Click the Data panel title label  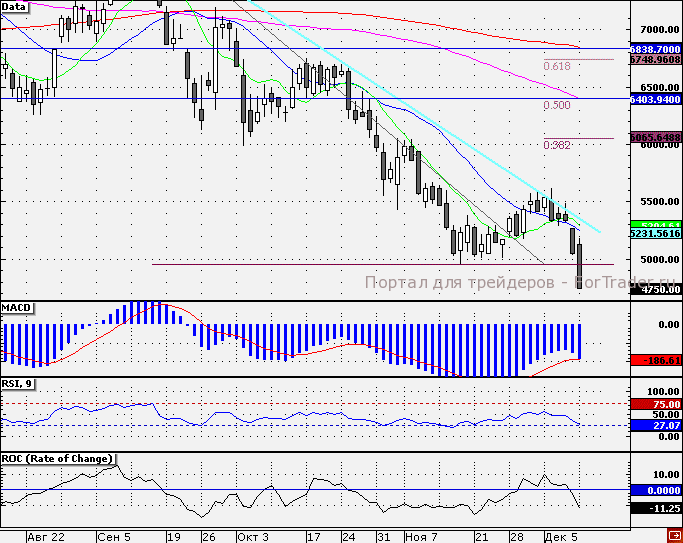click(x=15, y=6)
